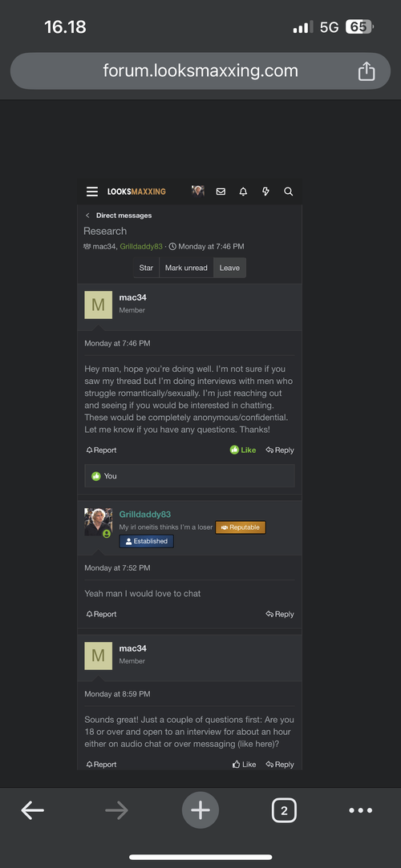Screen dimensions: 401x868
Task: Tap the browser share icon
Action: click(366, 71)
